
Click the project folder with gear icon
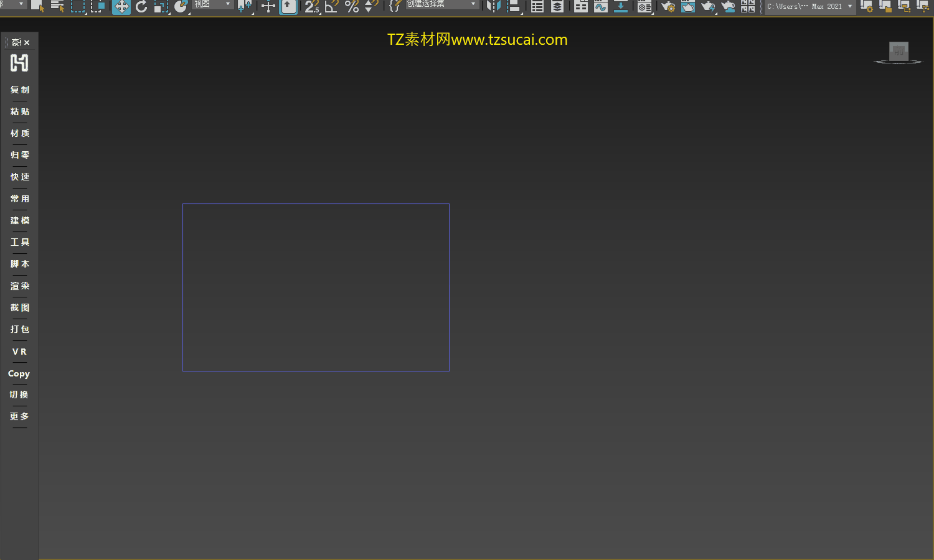[x=866, y=6]
